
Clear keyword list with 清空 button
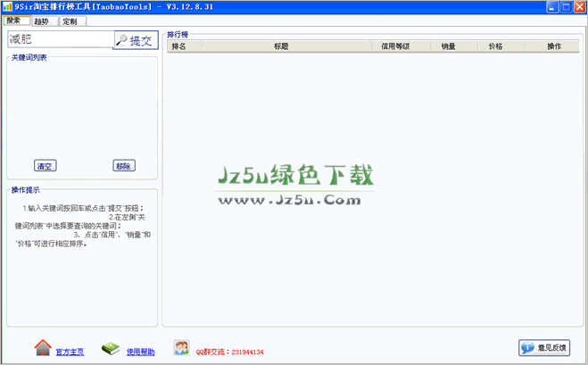(45, 166)
